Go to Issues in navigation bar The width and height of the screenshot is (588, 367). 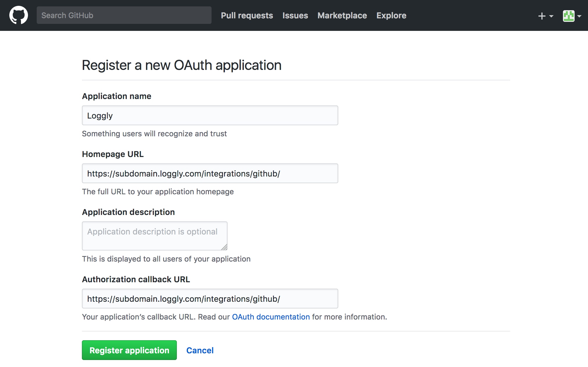[x=295, y=15]
